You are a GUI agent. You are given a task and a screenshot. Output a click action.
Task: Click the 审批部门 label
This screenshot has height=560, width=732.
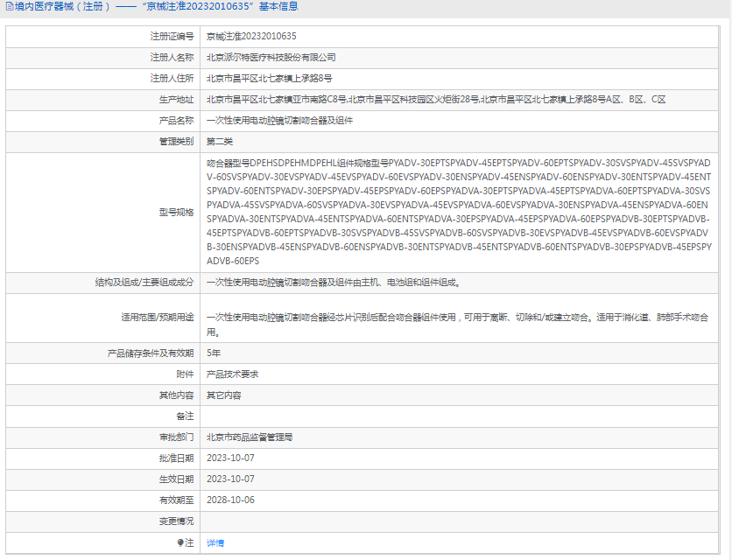coord(176,437)
